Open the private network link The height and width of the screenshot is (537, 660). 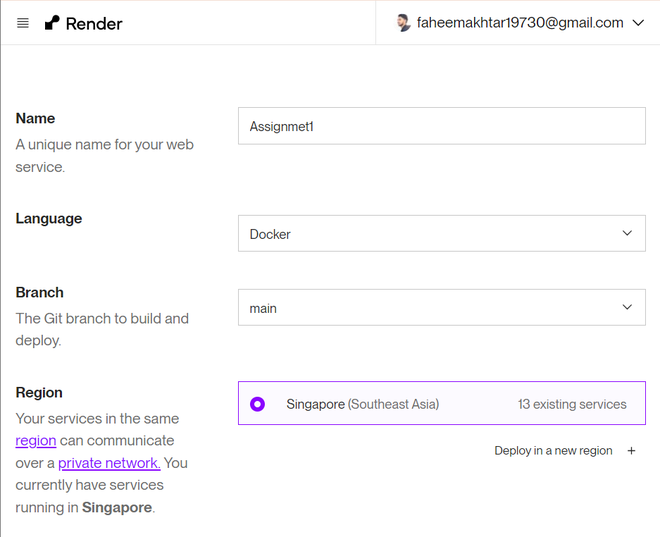pos(109,463)
